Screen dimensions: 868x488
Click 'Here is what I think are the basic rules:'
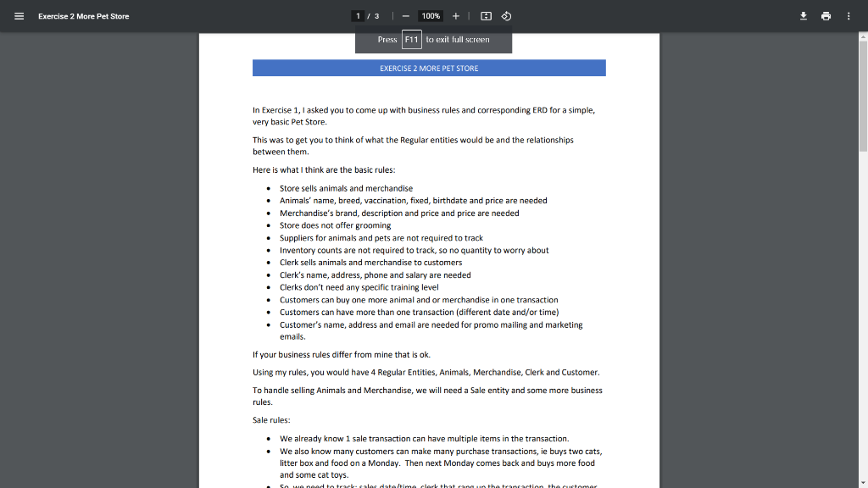(324, 169)
